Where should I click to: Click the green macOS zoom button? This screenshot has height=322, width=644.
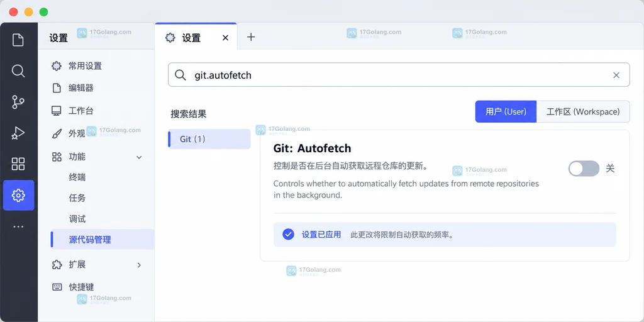click(43, 12)
